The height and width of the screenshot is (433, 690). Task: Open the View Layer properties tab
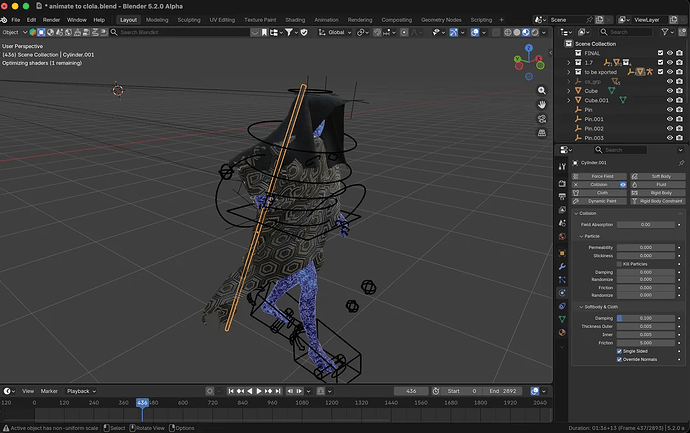(562, 210)
